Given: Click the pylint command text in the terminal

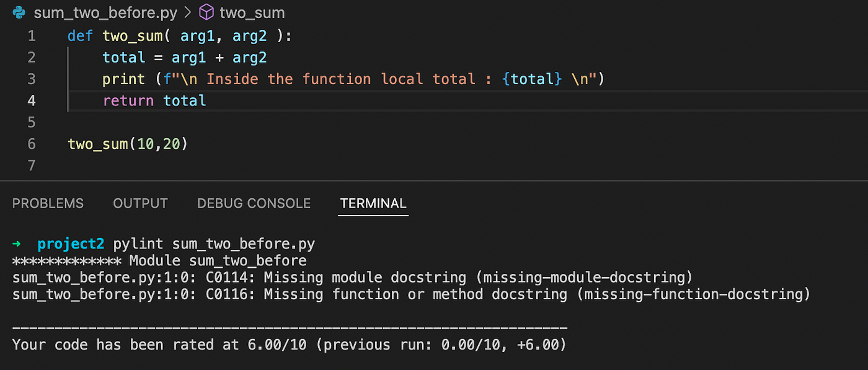Looking at the screenshot, I should tap(137, 244).
